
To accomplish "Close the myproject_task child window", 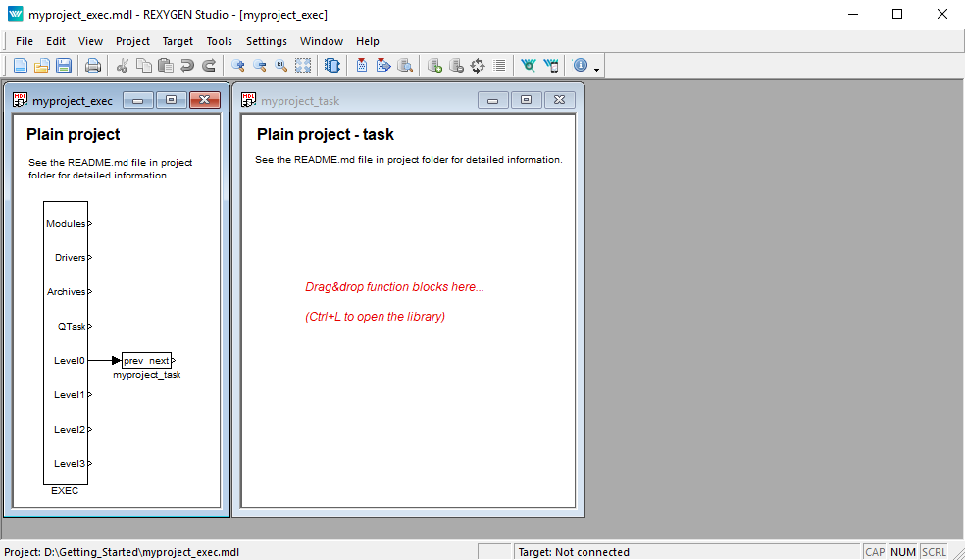I will pos(559,100).
